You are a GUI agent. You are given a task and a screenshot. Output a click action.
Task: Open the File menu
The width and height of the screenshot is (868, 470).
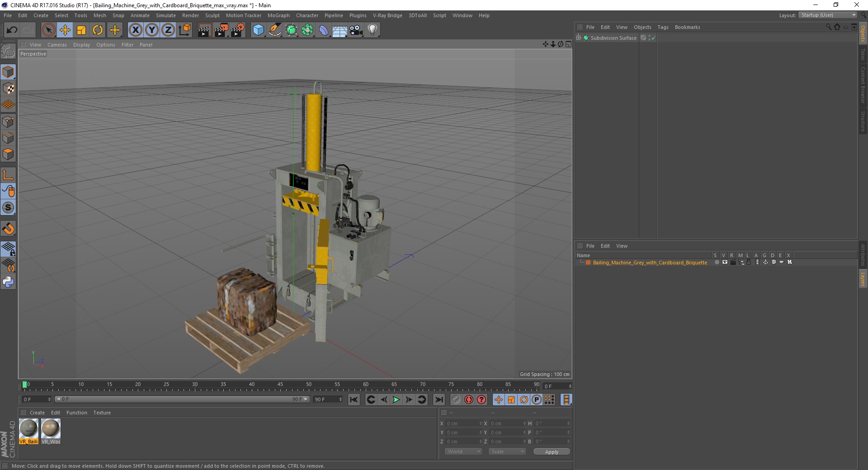point(8,15)
